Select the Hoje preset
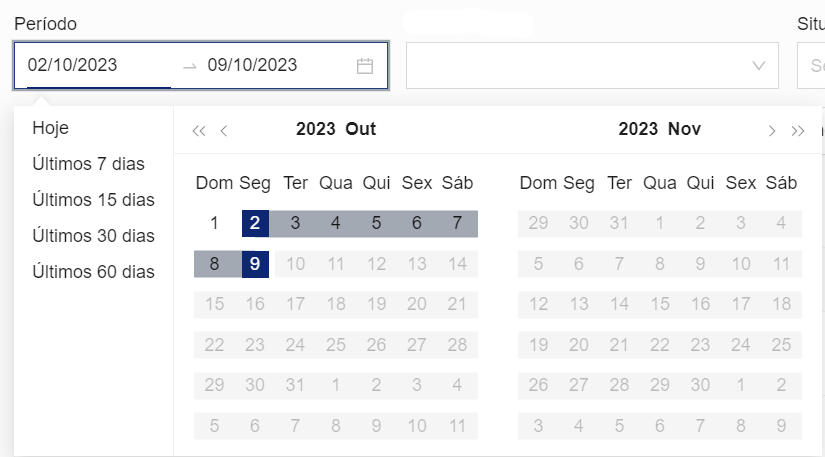Image resolution: width=825 pixels, height=457 pixels. coord(51,128)
